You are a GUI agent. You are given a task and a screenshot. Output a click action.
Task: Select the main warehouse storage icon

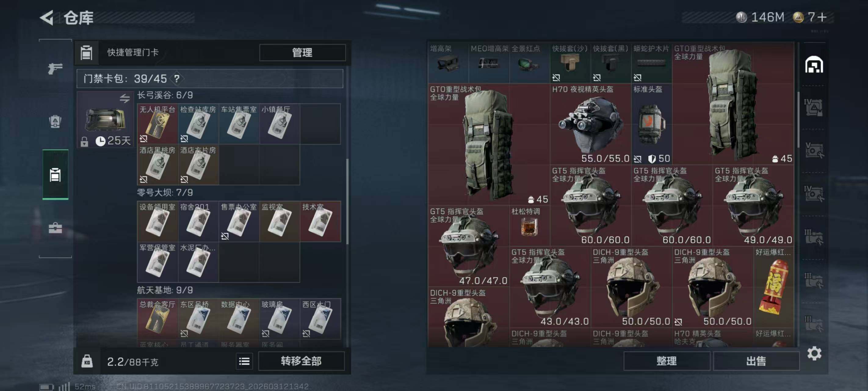point(814,64)
